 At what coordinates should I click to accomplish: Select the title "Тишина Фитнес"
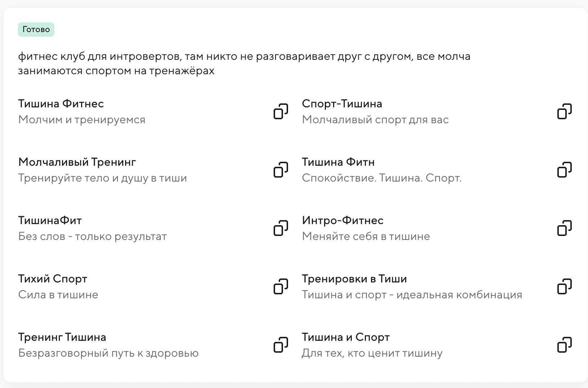(x=61, y=104)
